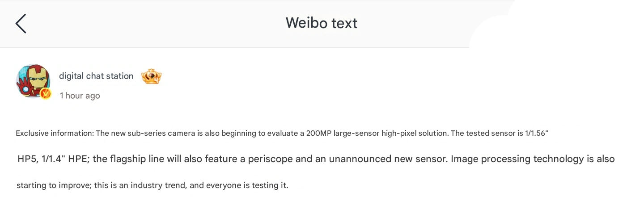This screenshot has width=644, height=222.
Task: Click the "Weibo text" page title
Action: pos(322,23)
